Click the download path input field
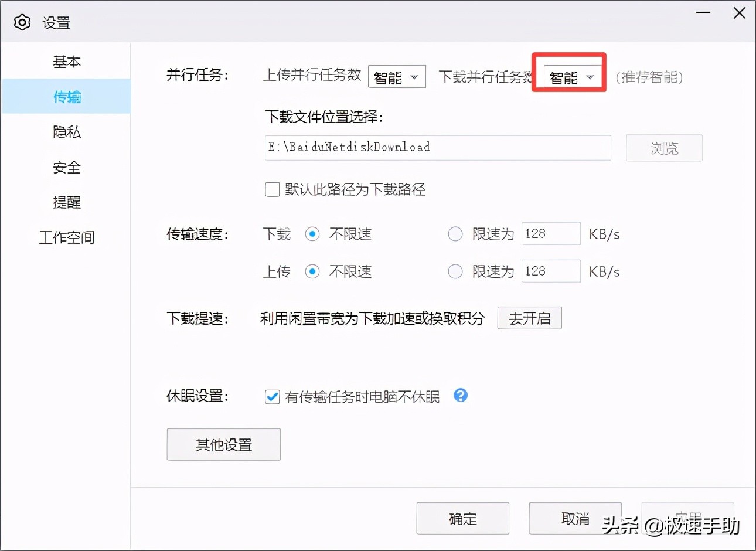 437,148
